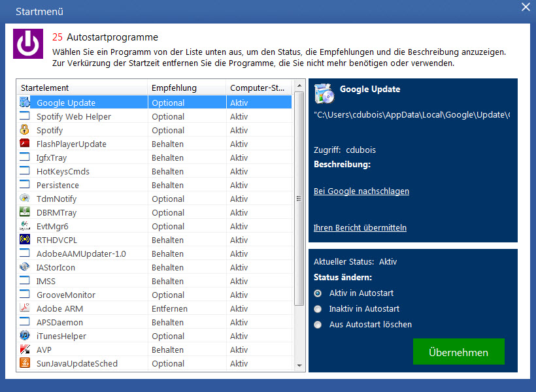Click the green Übernehmen button
The height and width of the screenshot is (392, 536).
458,351
